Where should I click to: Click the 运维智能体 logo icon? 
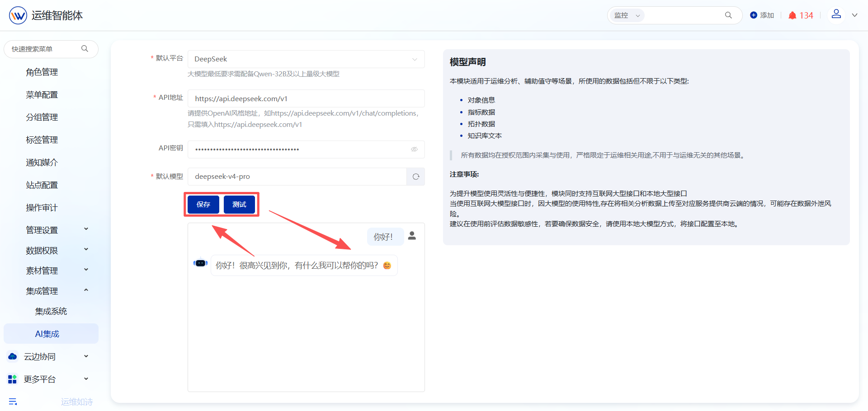(x=18, y=15)
